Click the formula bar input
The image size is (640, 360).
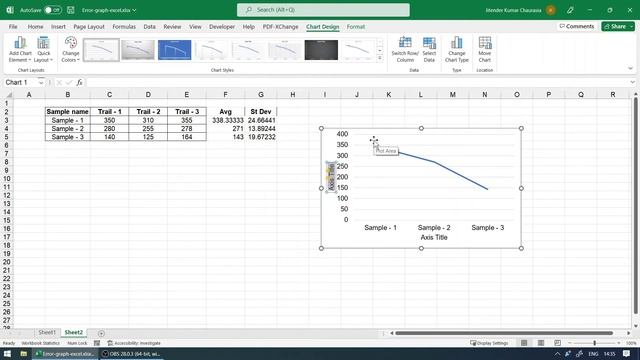point(357,82)
